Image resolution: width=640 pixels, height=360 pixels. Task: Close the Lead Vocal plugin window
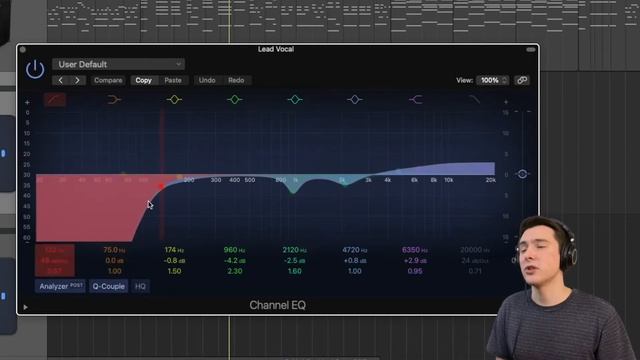(23, 49)
